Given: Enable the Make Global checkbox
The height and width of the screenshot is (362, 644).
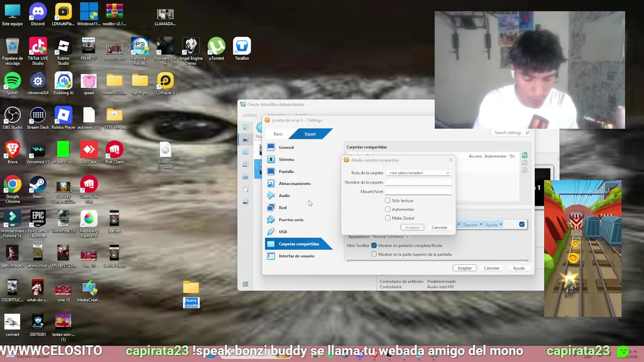Looking at the screenshot, I should click(x=387, y=218).
